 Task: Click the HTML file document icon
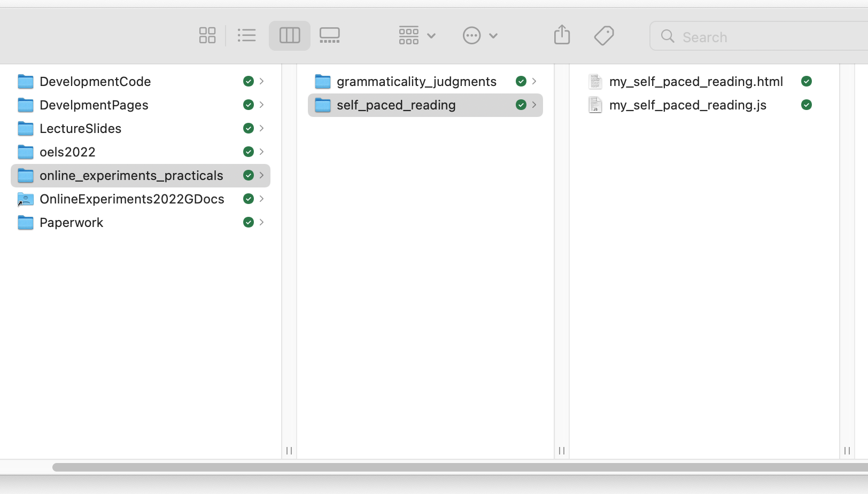[x=595, y=82]
